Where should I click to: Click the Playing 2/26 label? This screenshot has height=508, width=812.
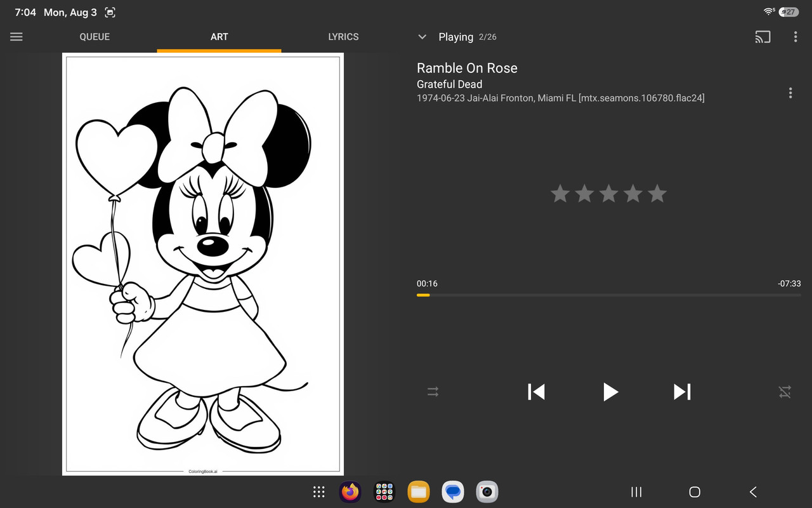tap(468, 37)
